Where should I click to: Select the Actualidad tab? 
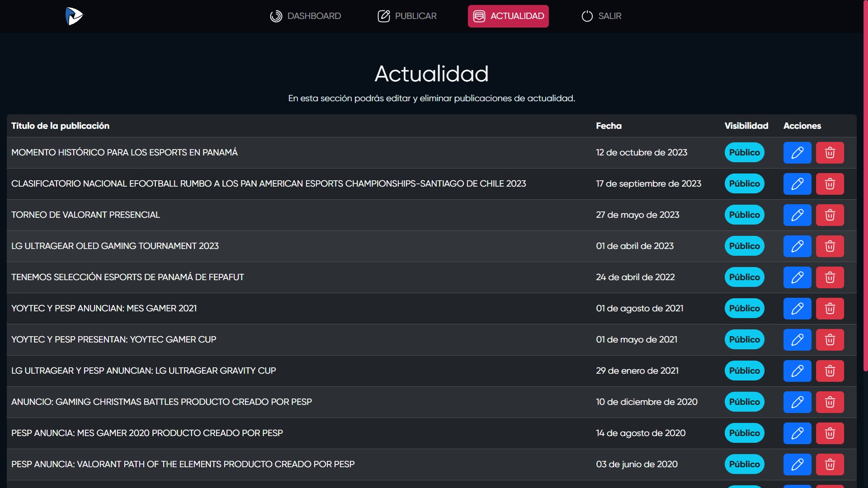508,16
